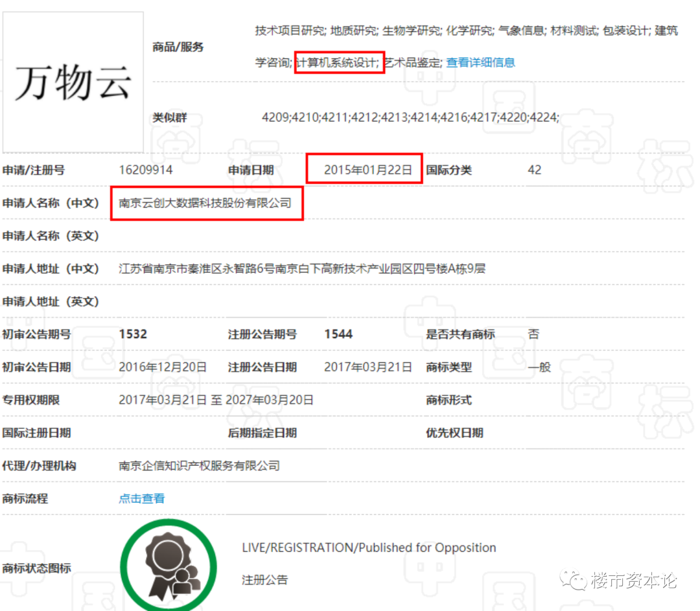
Task: Open the 查看详细信息 link
Action: pyautogui.click(x=480, y=62)
